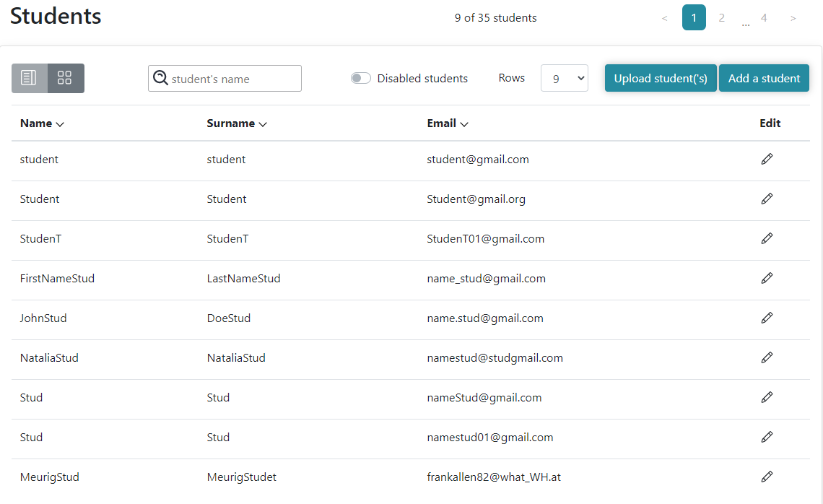The height and width of the screenshot is (504, 823).
Task: Go to page 4
Action: click(764, 18)
